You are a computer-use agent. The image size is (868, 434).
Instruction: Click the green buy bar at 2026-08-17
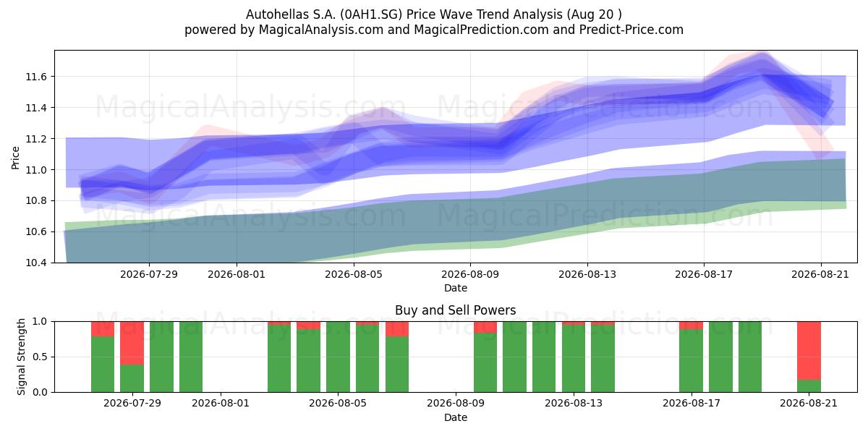click(691, 360)
